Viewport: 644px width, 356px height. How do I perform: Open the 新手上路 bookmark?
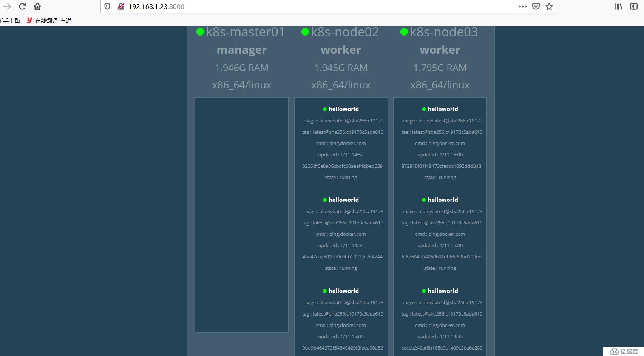[x=10, y=20]
